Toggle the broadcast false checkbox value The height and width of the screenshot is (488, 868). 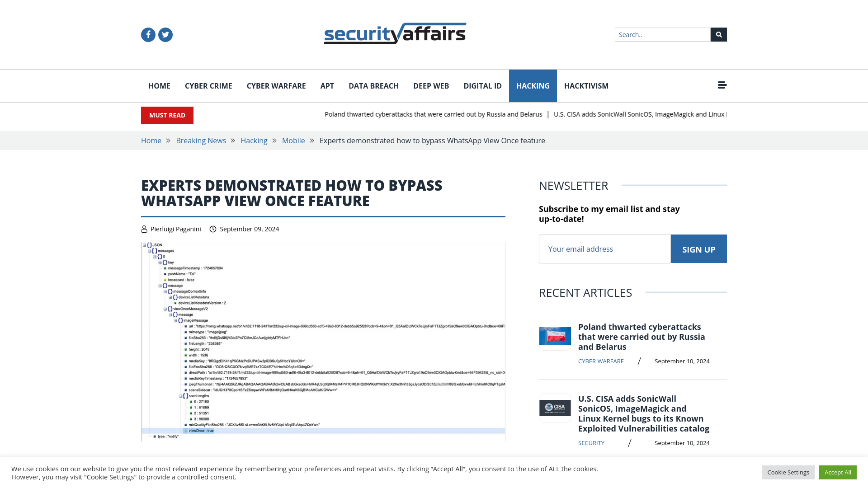(167, 280)
